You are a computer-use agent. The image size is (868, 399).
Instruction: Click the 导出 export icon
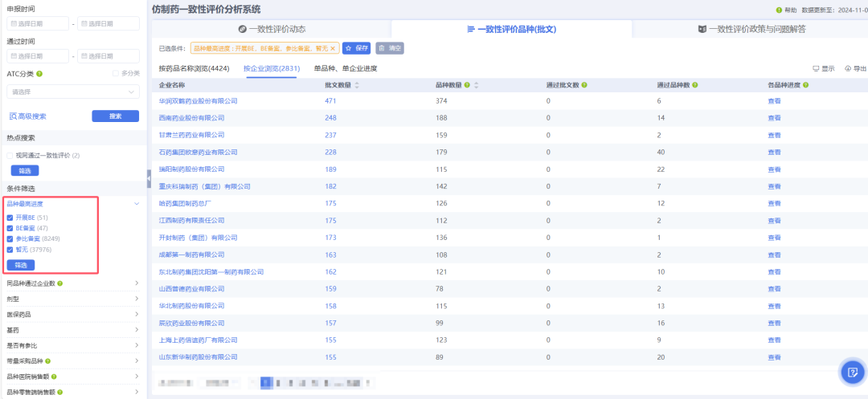pyautogui.click(x=848, y=68)
